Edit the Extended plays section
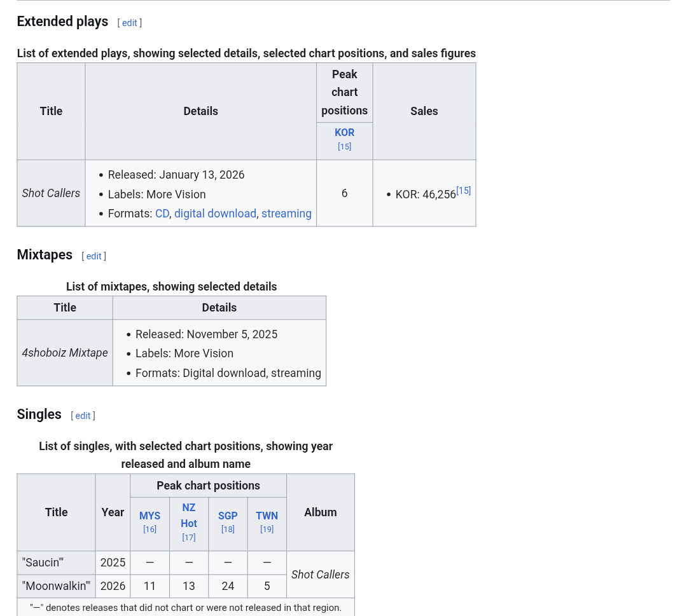The height and width of the screenshot is (616, 687). coord(129,23)
